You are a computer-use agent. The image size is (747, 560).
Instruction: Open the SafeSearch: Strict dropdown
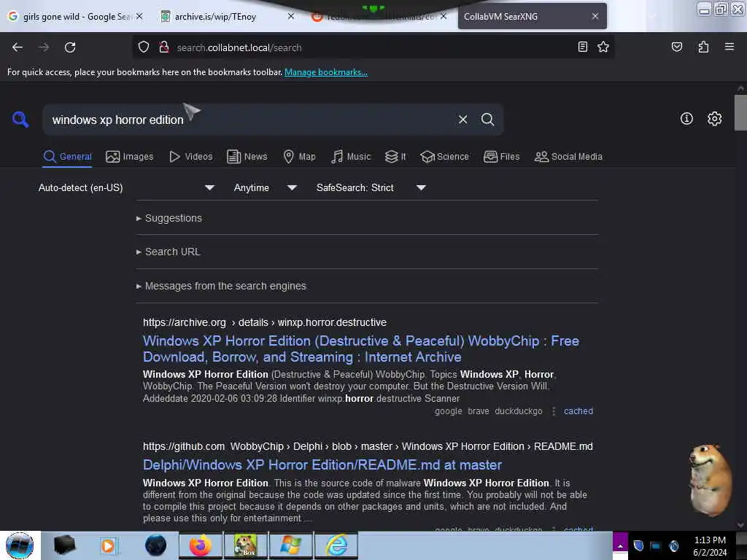coord(371,187)
